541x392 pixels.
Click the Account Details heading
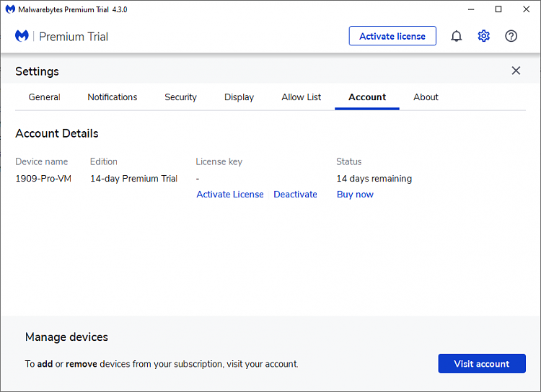[x=57, y=133]
